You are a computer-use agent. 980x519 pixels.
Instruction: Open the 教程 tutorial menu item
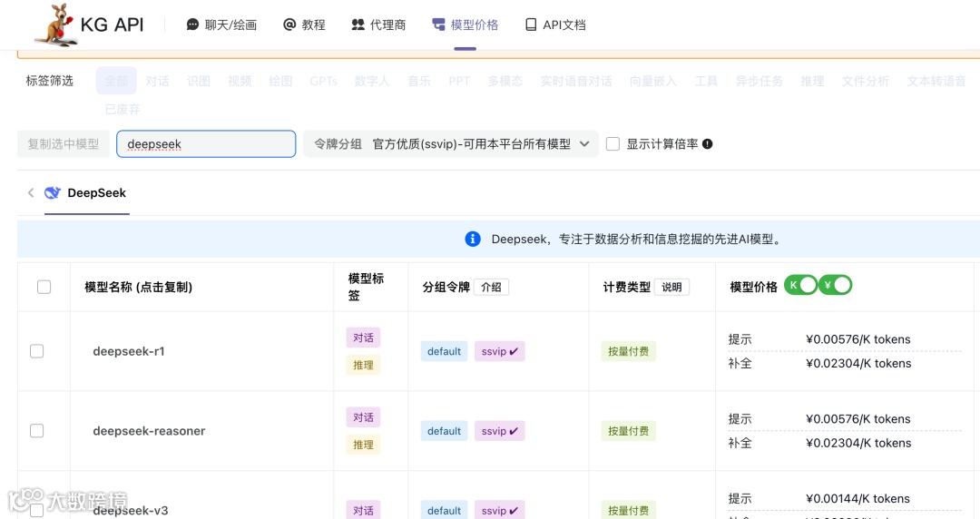(304, 25)
